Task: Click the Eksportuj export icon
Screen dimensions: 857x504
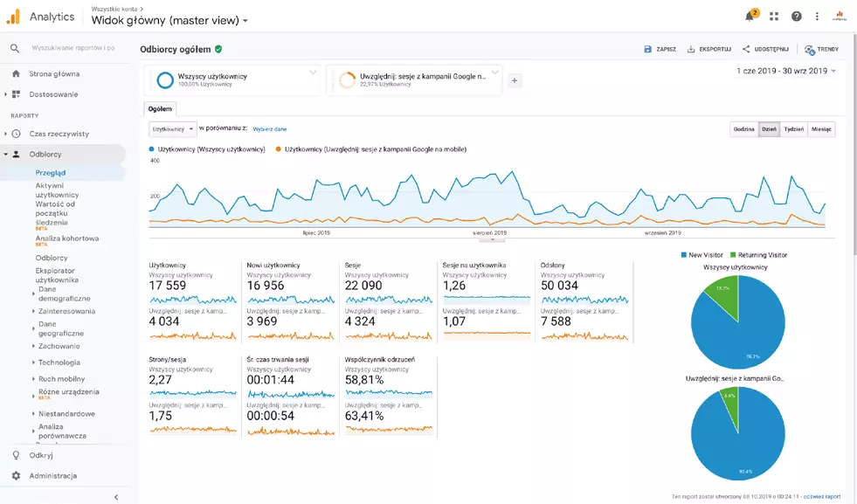Action: tap(691, 50)
